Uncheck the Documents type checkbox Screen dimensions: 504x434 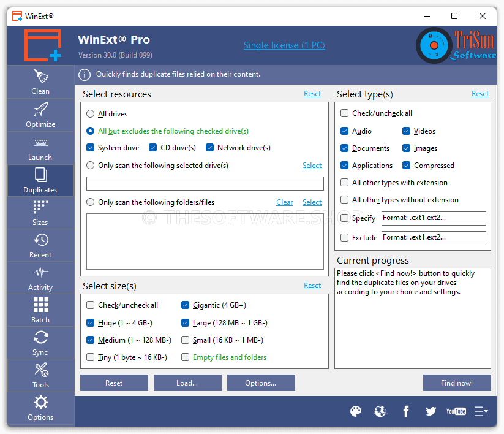[x=344, y=148]
